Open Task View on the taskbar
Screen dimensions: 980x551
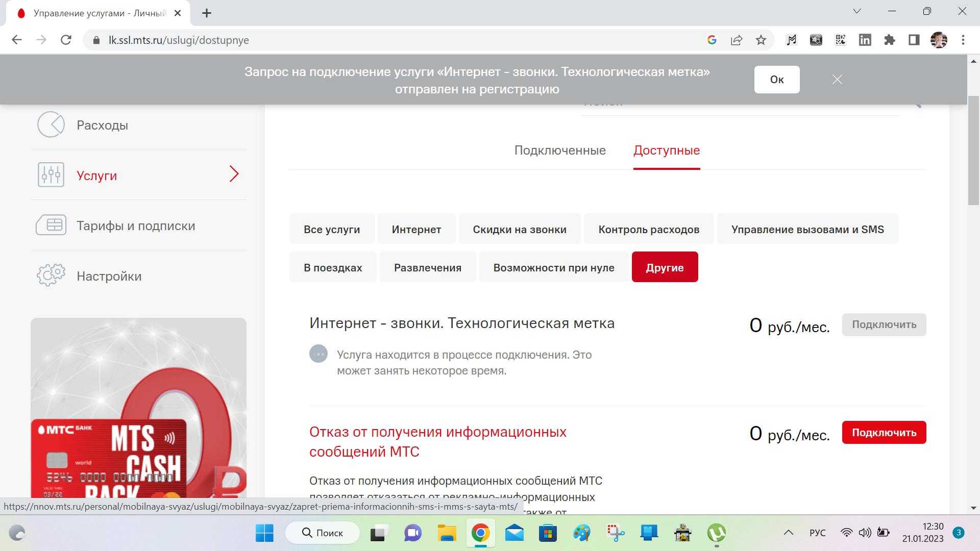(378, 533)
